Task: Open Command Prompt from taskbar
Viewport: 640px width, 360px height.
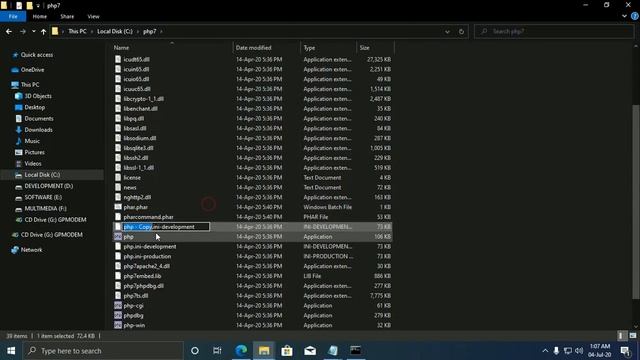Action: point(356,351)
